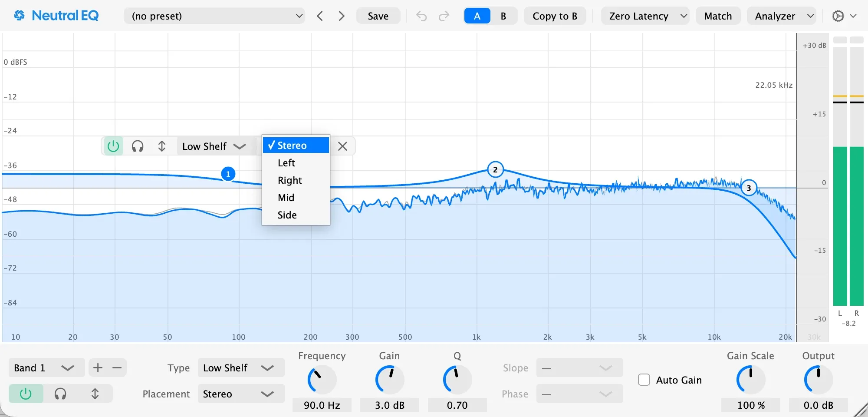Undo the last change
The height and width of the screenshot is (417, 868).
click(x=421, y=16)
